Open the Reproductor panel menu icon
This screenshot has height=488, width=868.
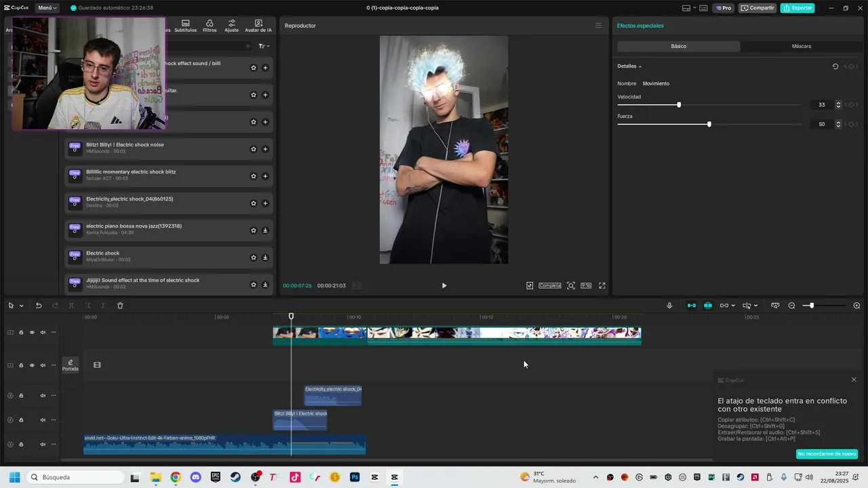598,26
